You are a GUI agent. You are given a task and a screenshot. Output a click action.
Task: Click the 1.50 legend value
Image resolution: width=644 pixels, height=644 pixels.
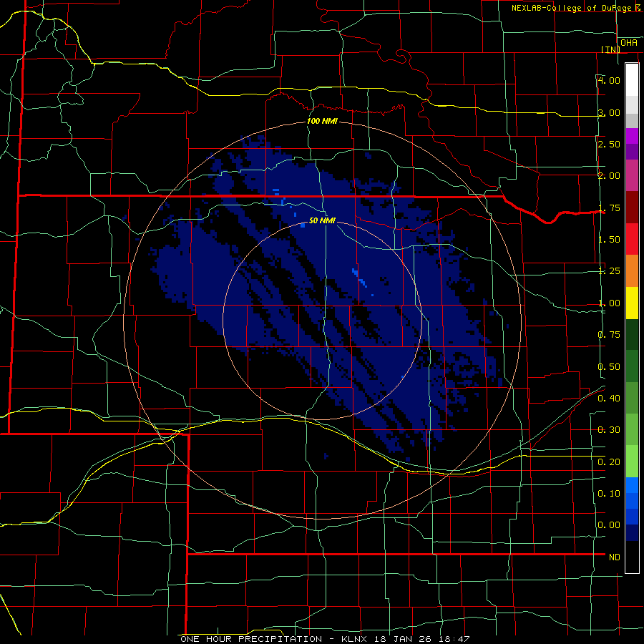pyautogui.click(x=609, y=240)
